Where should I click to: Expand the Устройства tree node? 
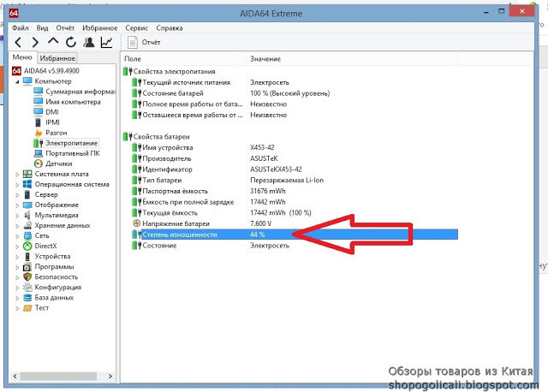click(x=17, y=257)
